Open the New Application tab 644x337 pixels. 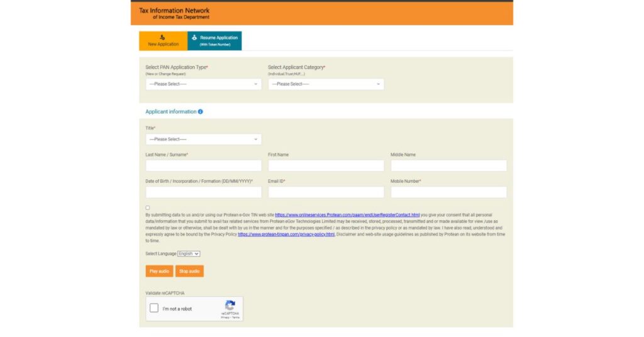pyautogui.click(x=163, y=41)
